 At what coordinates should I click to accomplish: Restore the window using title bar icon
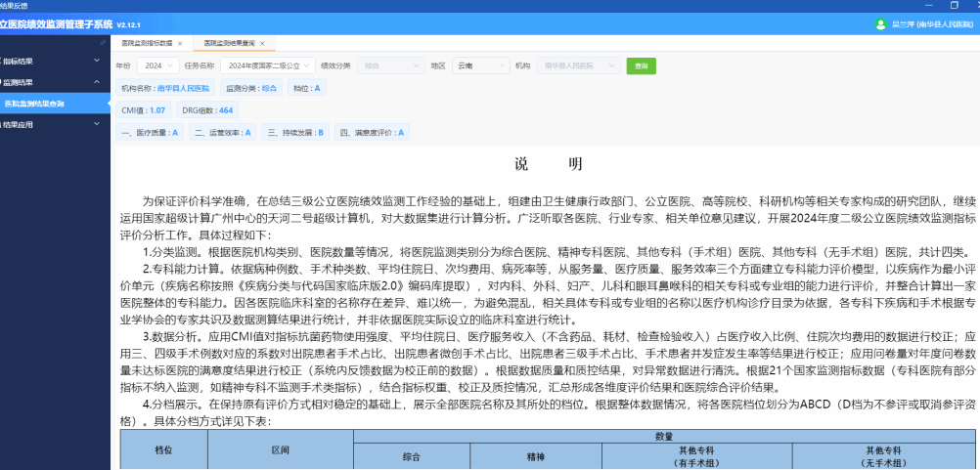click(x=954, y=5)
